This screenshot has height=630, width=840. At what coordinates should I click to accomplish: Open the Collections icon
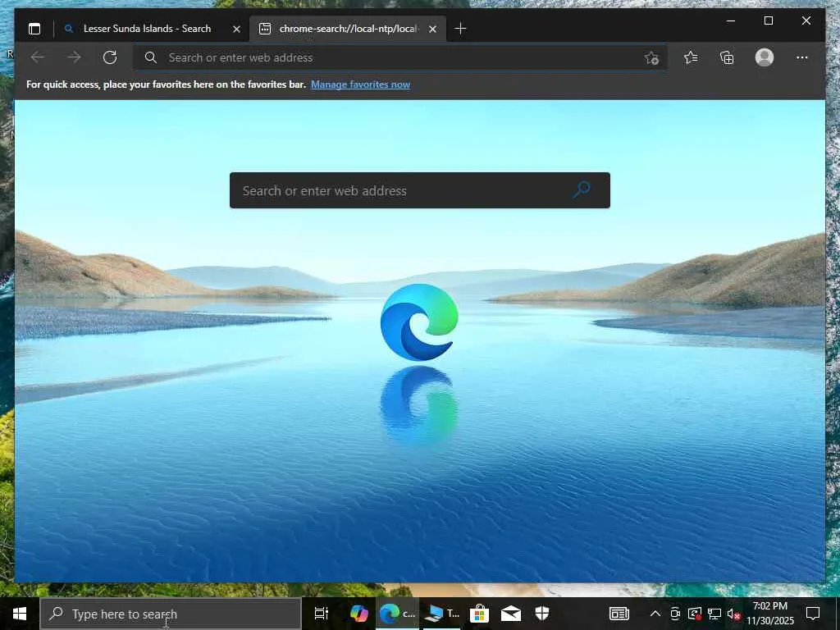click(727, 57)
